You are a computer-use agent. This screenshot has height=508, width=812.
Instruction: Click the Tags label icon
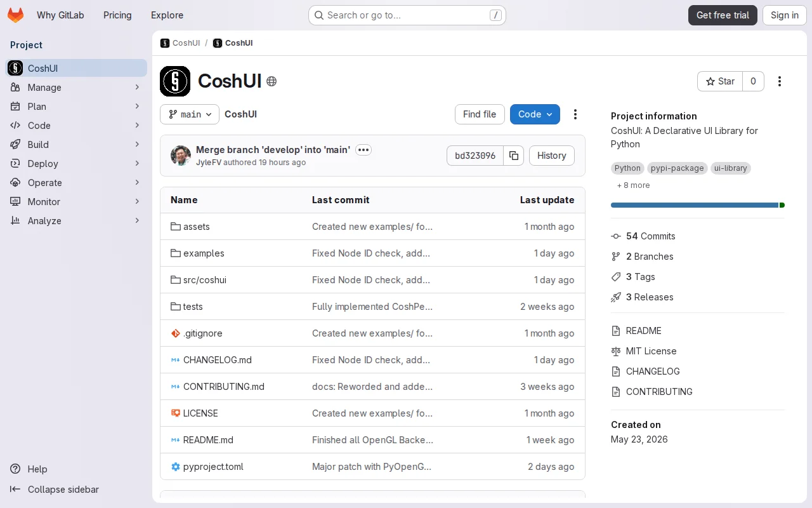click(x=616, y=277)
